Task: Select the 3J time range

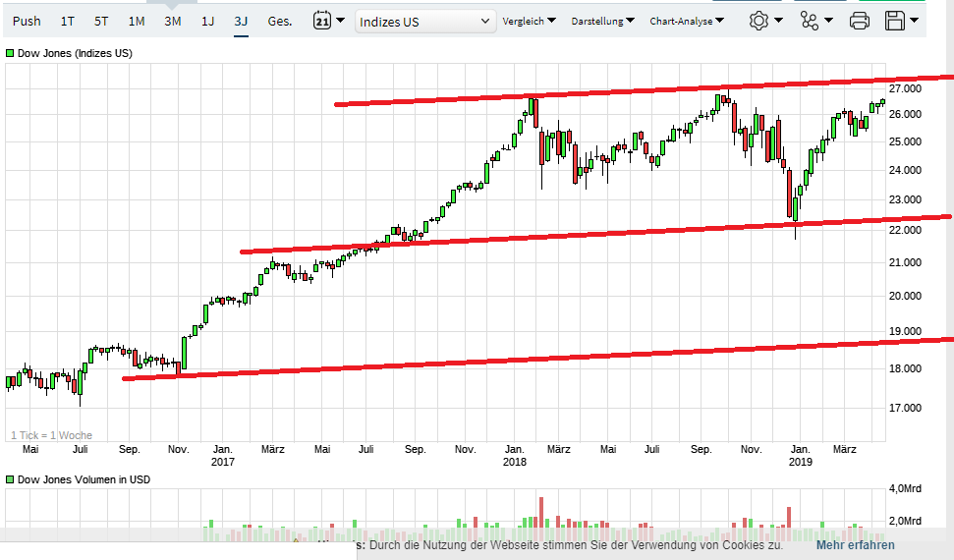Action: (x=241, y=22)
